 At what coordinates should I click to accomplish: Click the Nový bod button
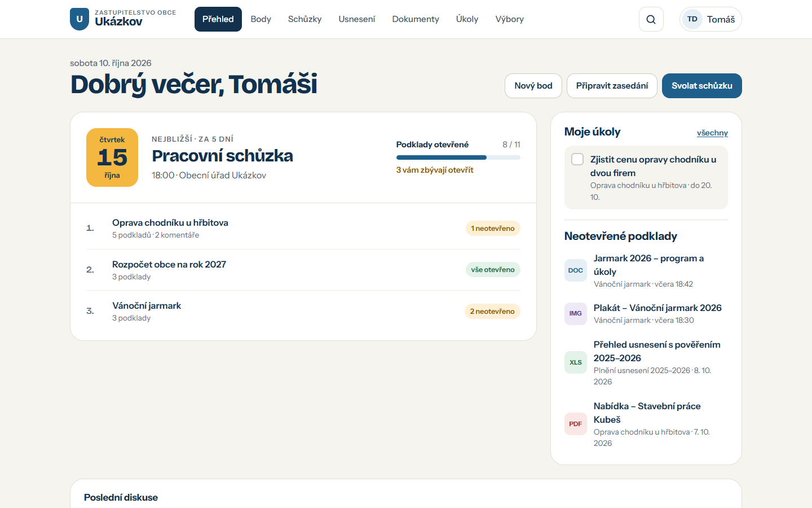533,86
